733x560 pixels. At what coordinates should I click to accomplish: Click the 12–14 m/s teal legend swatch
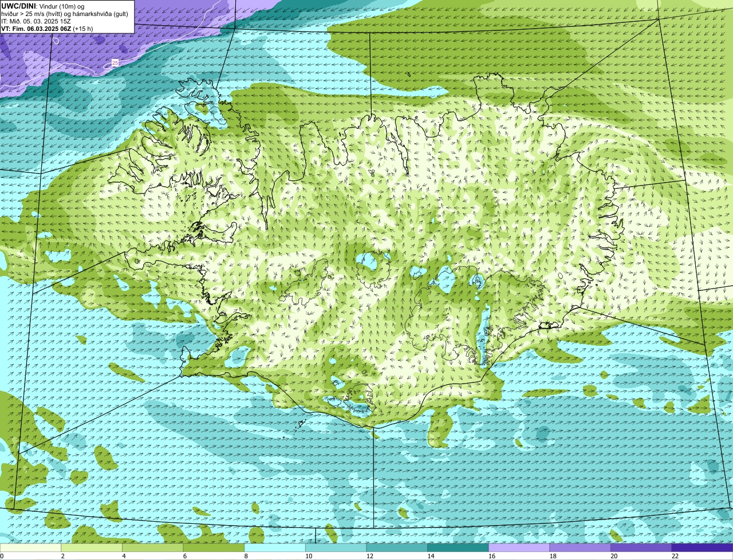click(x=397, y=547)
